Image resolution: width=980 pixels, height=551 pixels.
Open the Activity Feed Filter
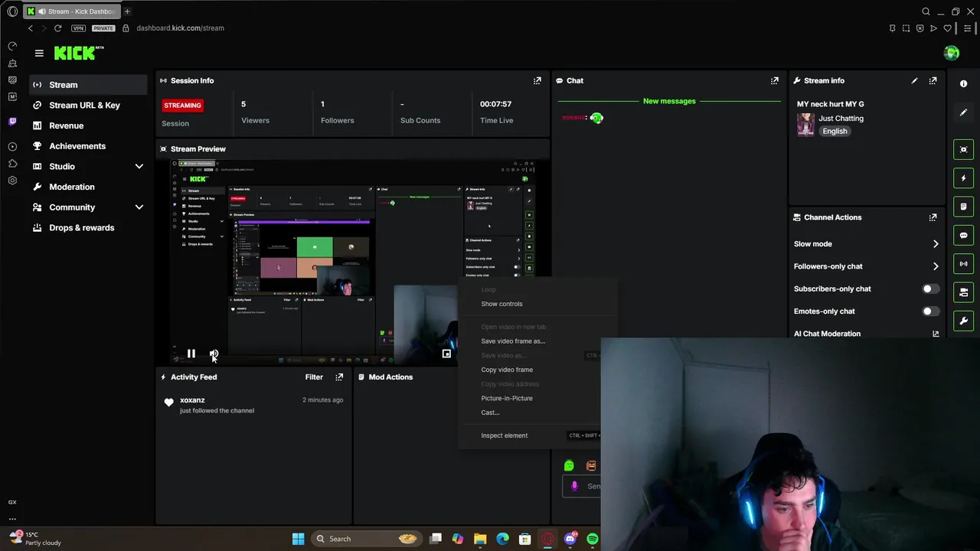(314, 377)
